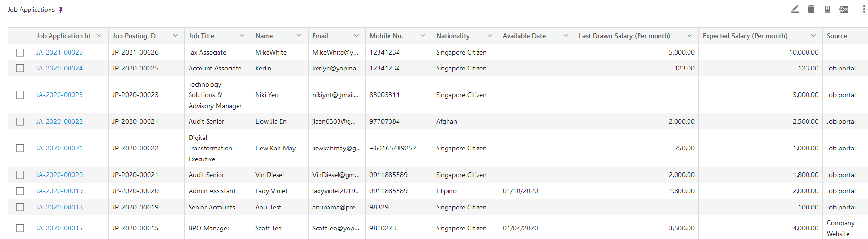Select the checkbox for the Niki Yeo row
Viewport: 868px width, 239px height.
click(x=20, y=95)
